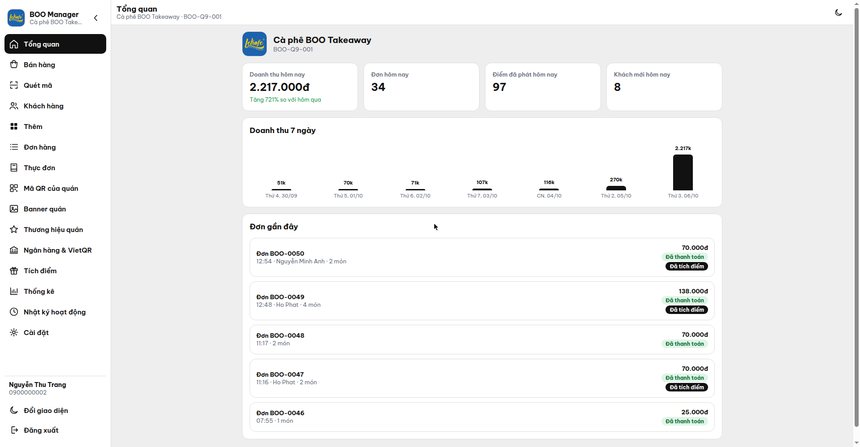Click the 25.000đ order amount
The height and width of the screenshot is (447, 860).
tap(695, 412)
